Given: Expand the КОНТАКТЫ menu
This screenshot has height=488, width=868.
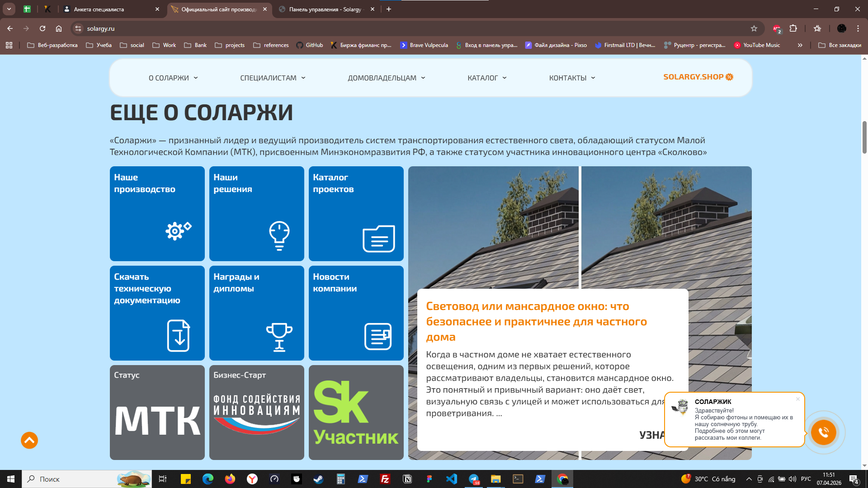Looking at the screenshot, I should coord(572,78).
